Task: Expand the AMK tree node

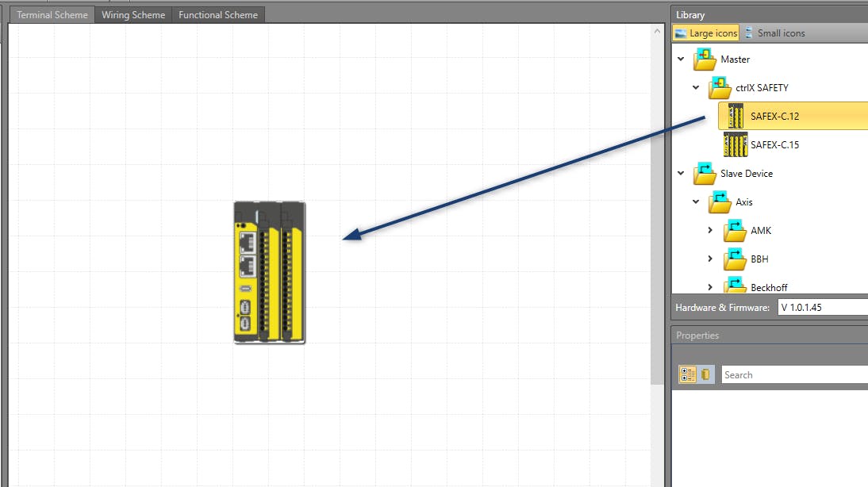Action: pyautogui.click(x=711, y=231)
